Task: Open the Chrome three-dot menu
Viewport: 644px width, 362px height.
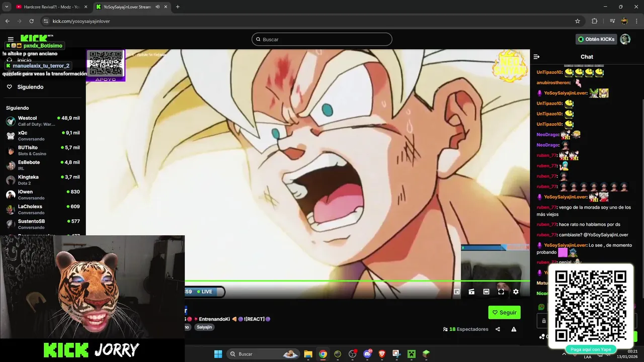Action: coord(636,21)
